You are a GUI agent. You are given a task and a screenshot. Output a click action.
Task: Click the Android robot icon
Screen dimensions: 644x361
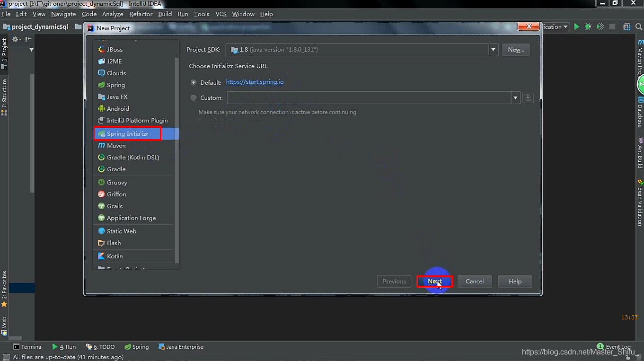point(101,108)
